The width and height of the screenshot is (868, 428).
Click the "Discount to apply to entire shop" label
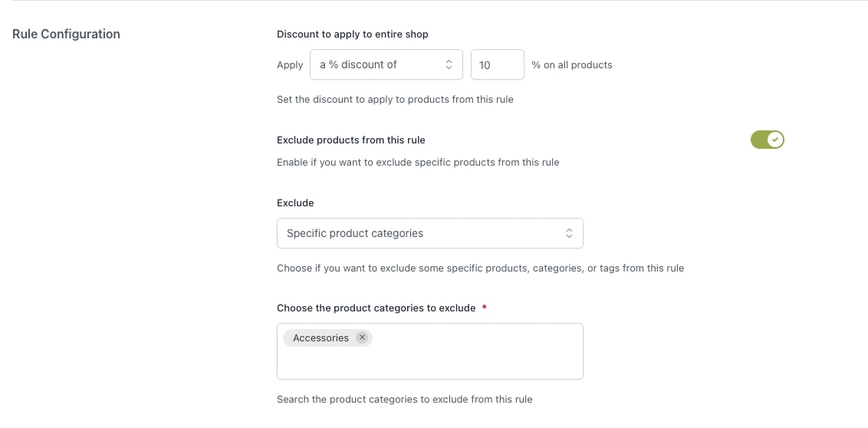[x=352, y=34]
